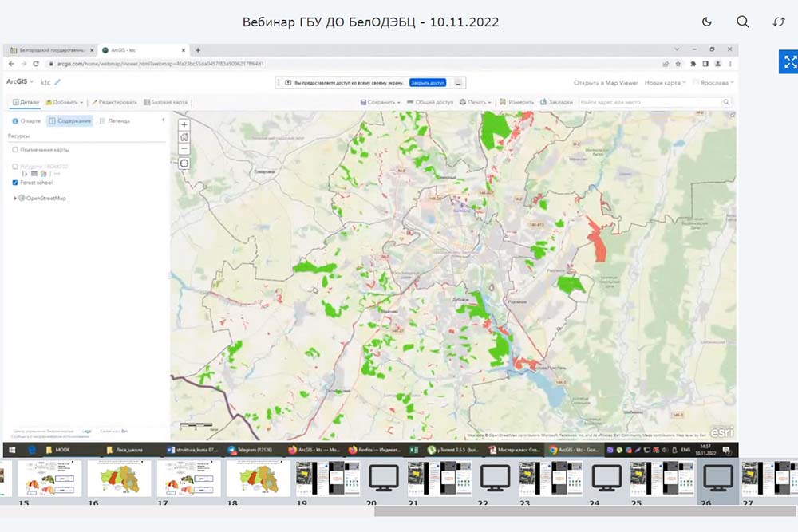Expand the webinar to fullscreen
This screenshot has height=532, width=798.
pos(789,62)
